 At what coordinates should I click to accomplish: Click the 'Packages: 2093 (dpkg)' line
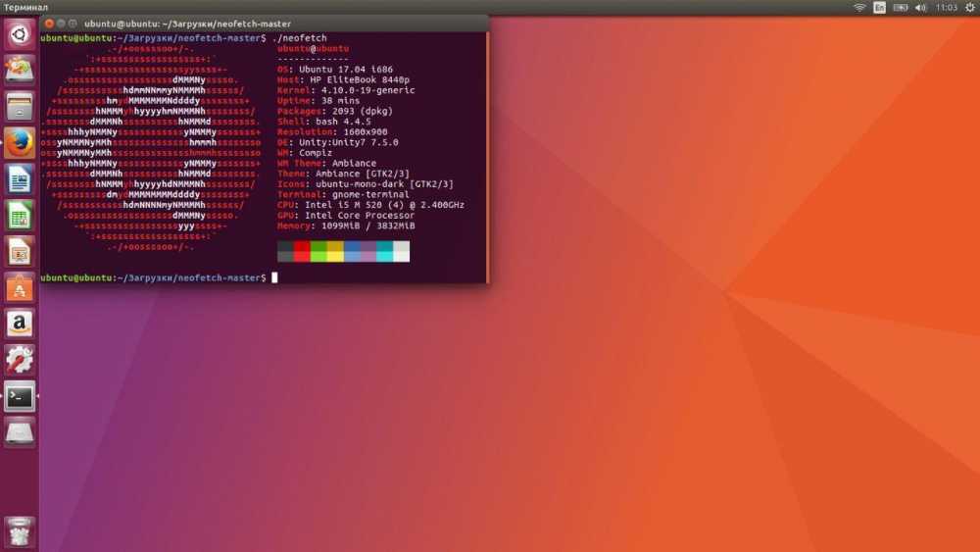pyautogui.click(x=335, y=111)
